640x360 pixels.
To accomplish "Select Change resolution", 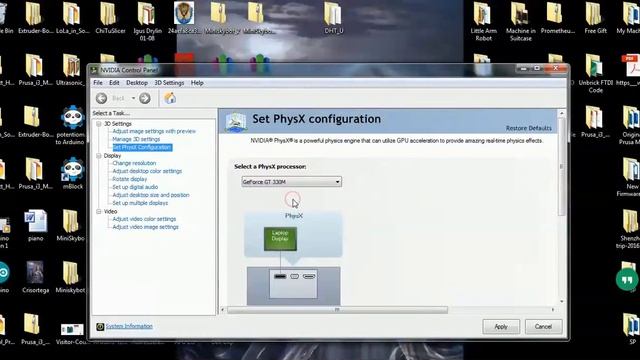I will pyautogui.click(x=134, y=163).
